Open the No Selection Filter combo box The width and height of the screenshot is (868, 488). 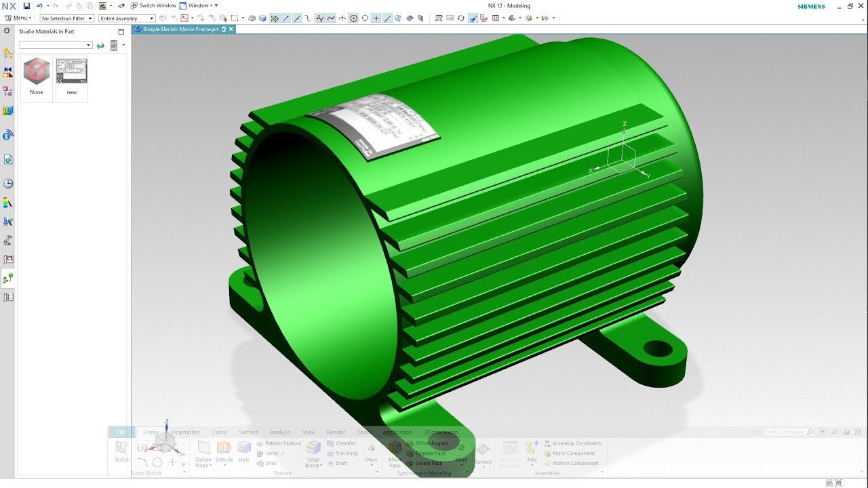click(66, 18)
